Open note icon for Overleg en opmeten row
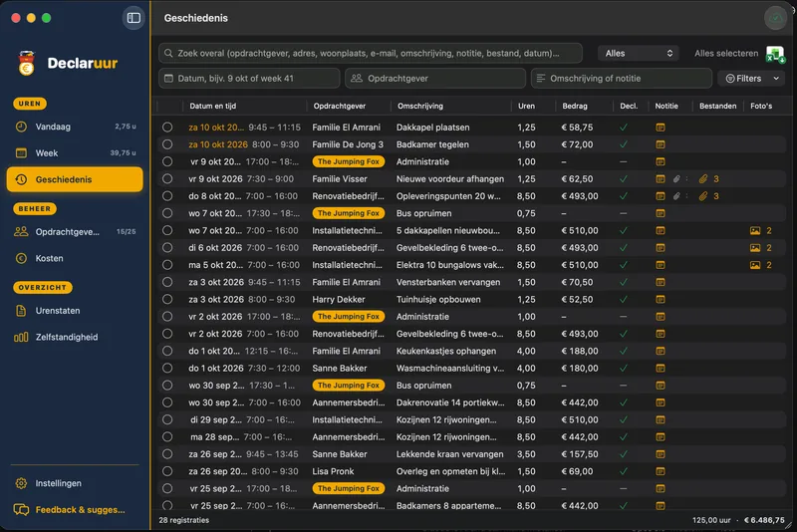 661,471
